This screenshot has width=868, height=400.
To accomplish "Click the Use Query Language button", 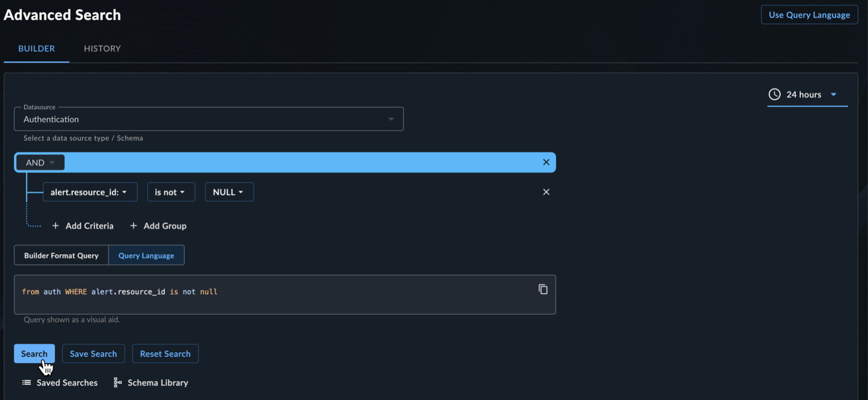I will (809, 15).
